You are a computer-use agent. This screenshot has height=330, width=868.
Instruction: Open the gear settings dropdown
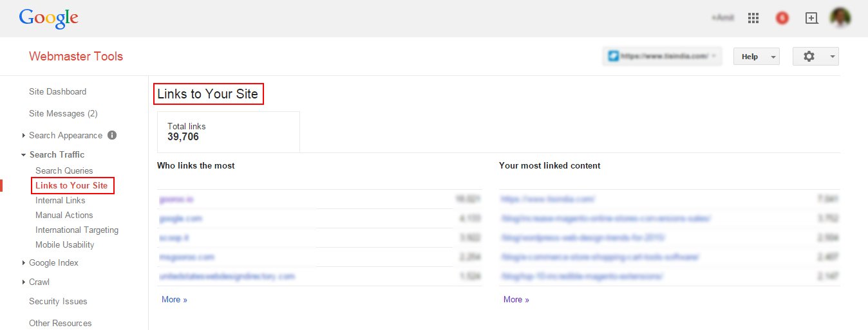coord(816,57)
